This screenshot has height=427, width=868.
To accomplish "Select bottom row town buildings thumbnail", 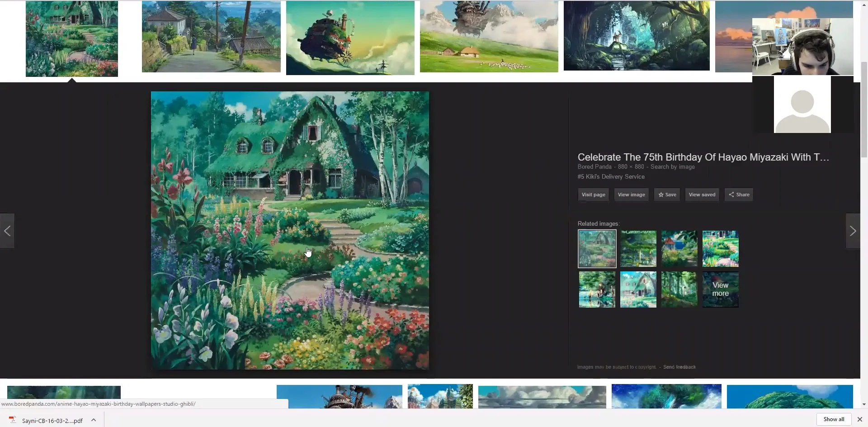I will tap(440, 396).
